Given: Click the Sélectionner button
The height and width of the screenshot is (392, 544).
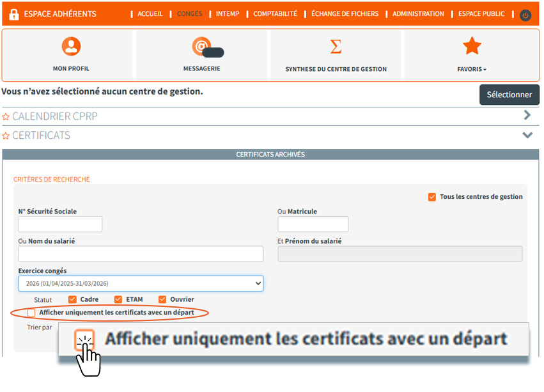Looking at the screenshot, I should (x=509, y=95).
